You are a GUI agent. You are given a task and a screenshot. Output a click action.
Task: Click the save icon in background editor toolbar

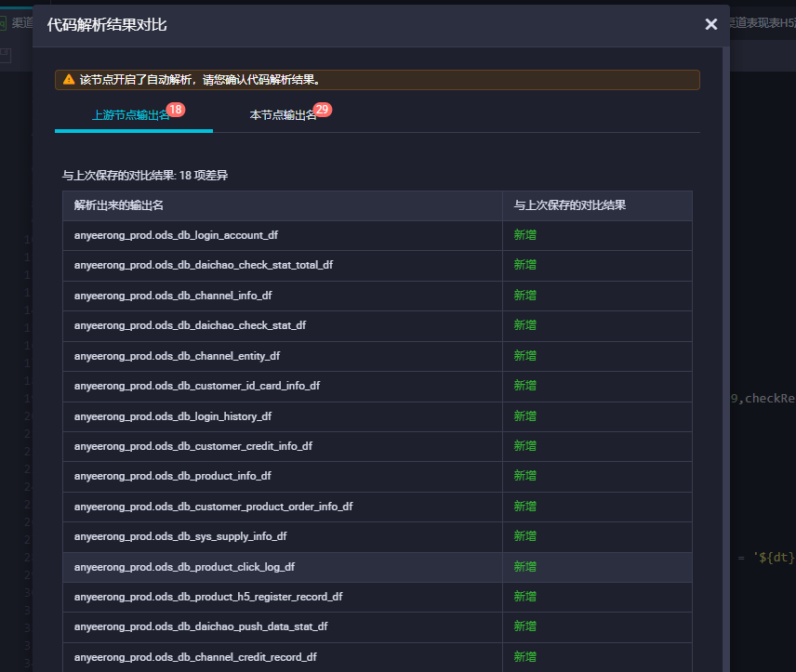click(5, 56)
